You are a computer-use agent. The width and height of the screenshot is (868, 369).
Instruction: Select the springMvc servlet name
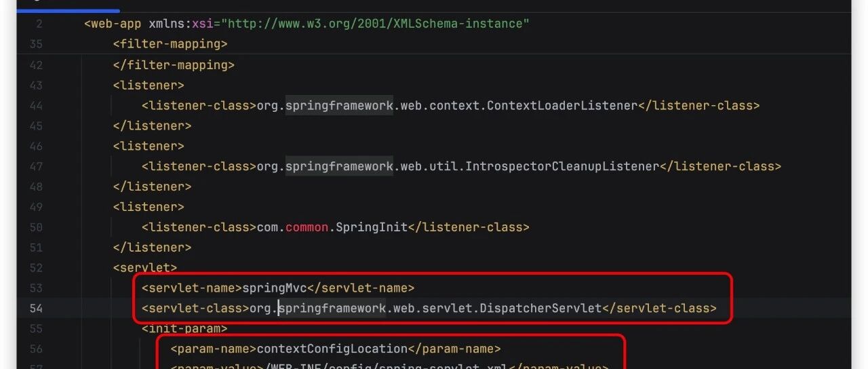pos(275,288)
